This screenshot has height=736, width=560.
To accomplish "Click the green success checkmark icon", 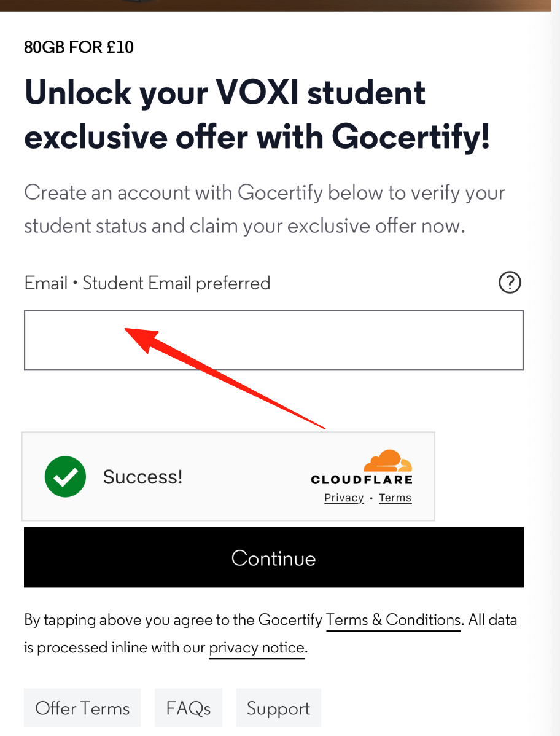I will pos(65,477).
